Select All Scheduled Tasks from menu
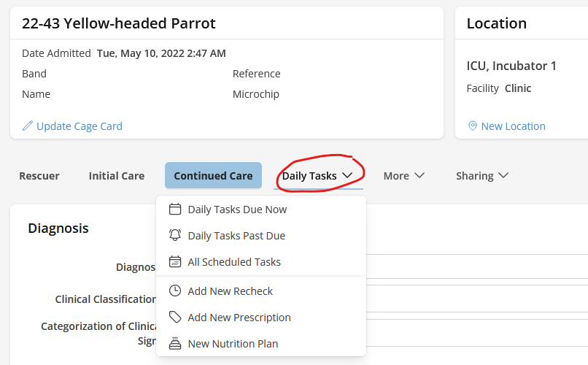Viewport: 588px width, 365px height. pos(234,262)
